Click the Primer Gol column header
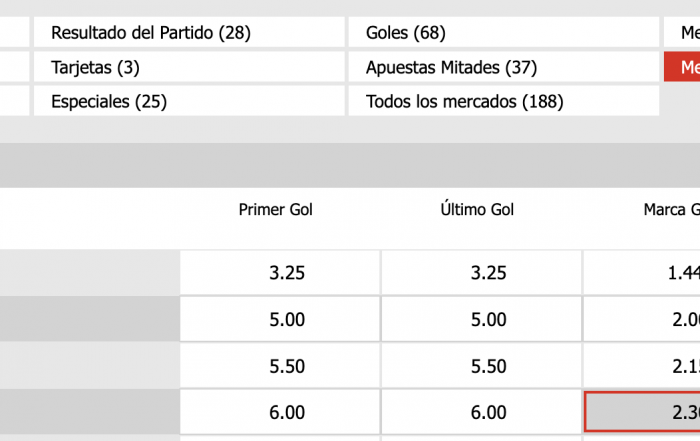This screenshot has width=700, height=441. pos(276,210)
